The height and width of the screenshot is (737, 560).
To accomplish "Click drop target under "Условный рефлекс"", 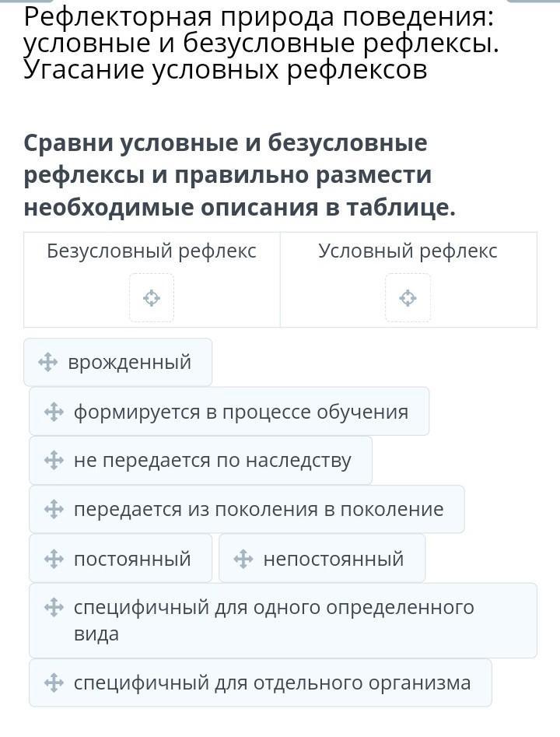I will point(408,297).
